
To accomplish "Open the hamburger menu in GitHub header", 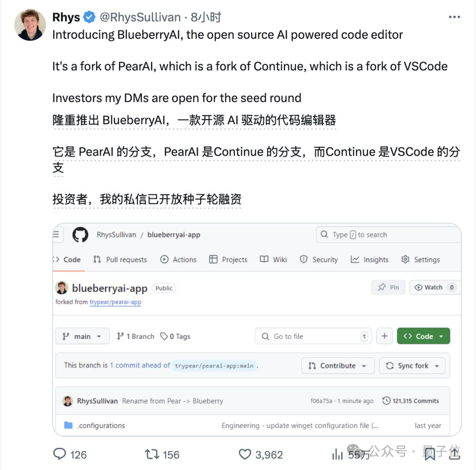I will [56, 235].
